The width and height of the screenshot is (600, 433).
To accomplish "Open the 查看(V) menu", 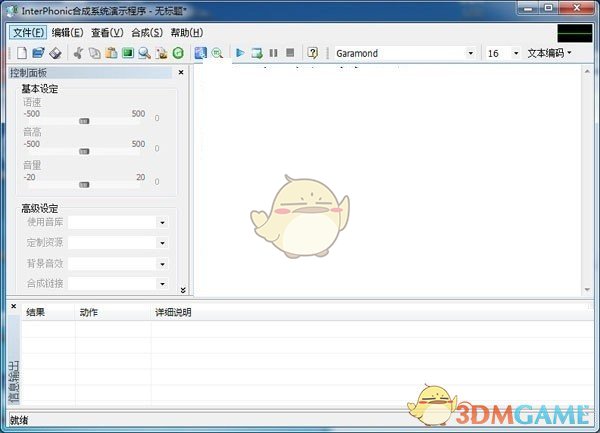I will pyautogui.click(x=107, y=33).
